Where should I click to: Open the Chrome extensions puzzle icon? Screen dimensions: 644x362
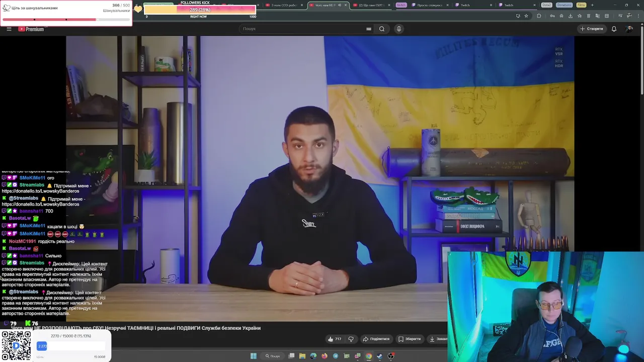539,16
